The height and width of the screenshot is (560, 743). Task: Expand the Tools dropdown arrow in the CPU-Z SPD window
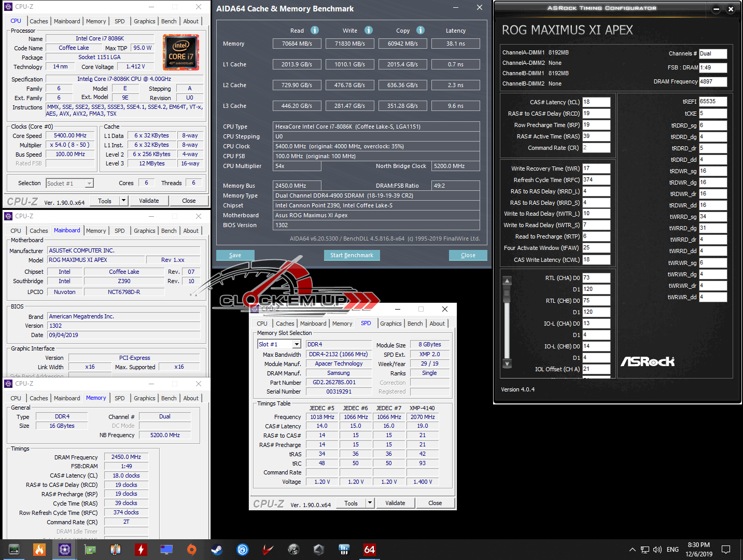[370, 503]
